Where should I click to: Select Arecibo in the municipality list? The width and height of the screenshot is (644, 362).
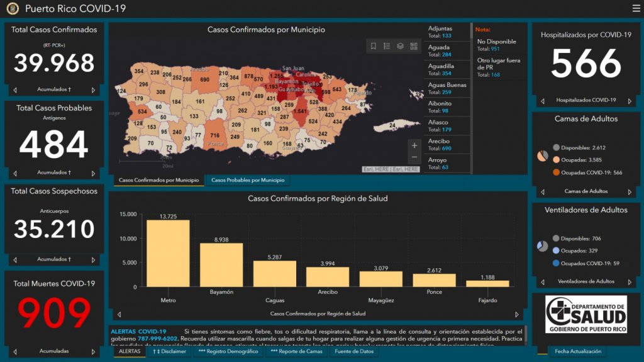pos(447,145)
